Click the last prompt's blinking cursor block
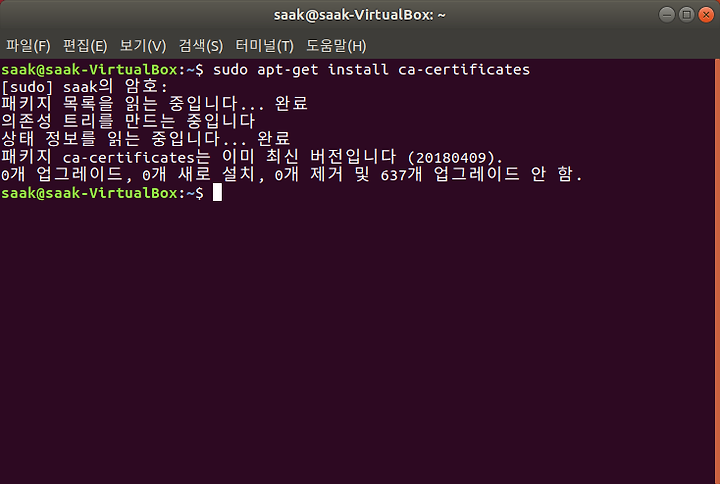The height and width of the screenshot is (484, 720). pos(217,192)
